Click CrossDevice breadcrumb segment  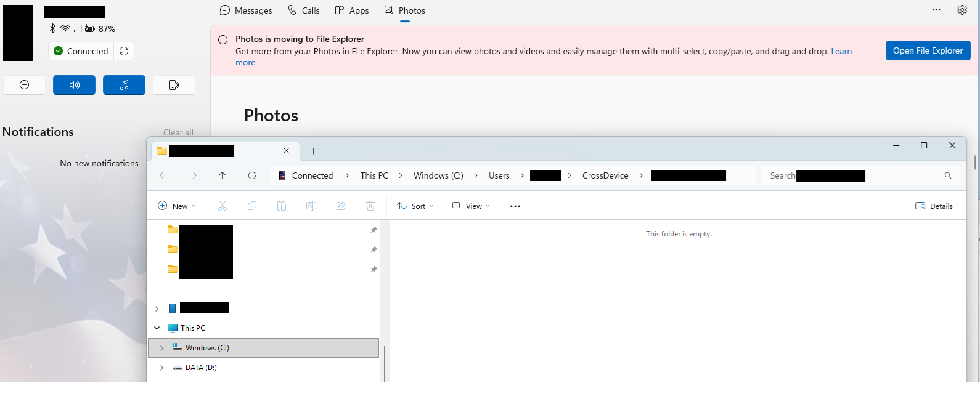click(x=605, y=175)
